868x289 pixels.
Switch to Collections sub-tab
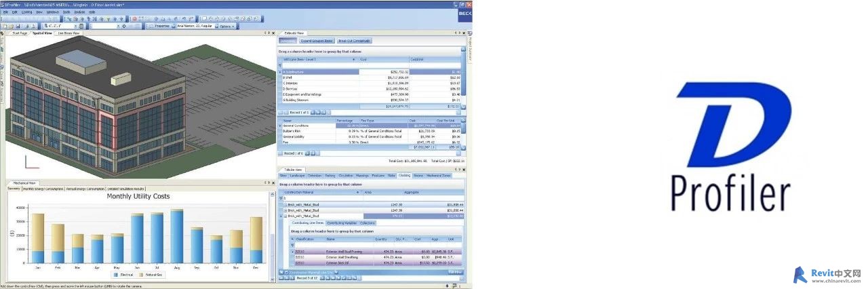click(367, 223)
